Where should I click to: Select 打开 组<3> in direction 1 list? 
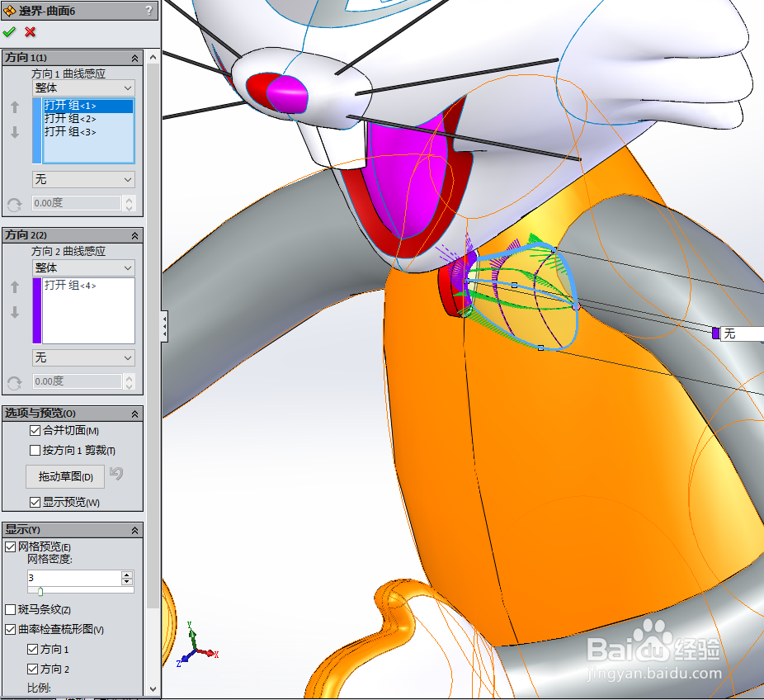click(x=88, y=132)
